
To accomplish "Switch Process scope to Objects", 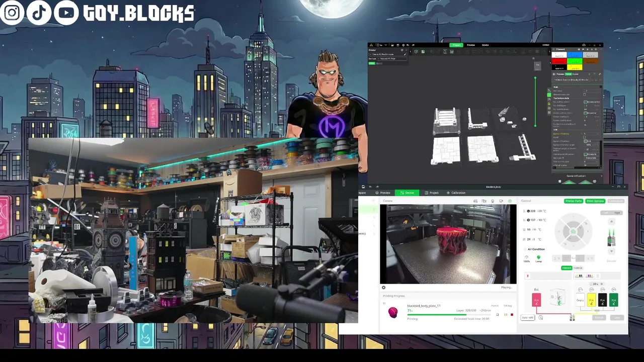I will (575, 74).
